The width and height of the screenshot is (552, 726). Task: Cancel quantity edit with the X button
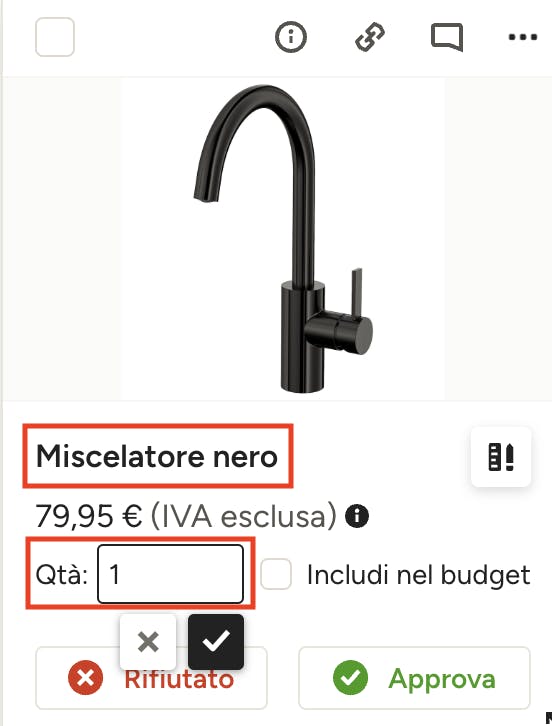148,642
